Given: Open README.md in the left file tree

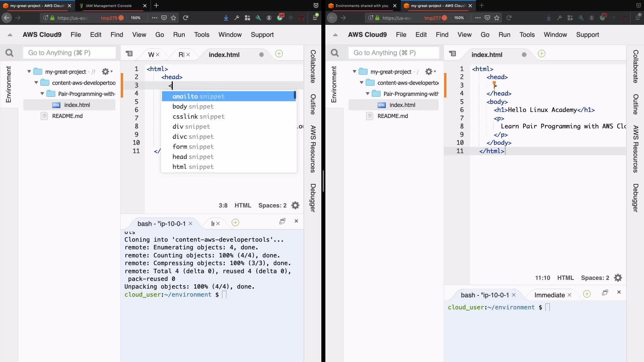Looking at the screenshot, I should click(67, 116).
